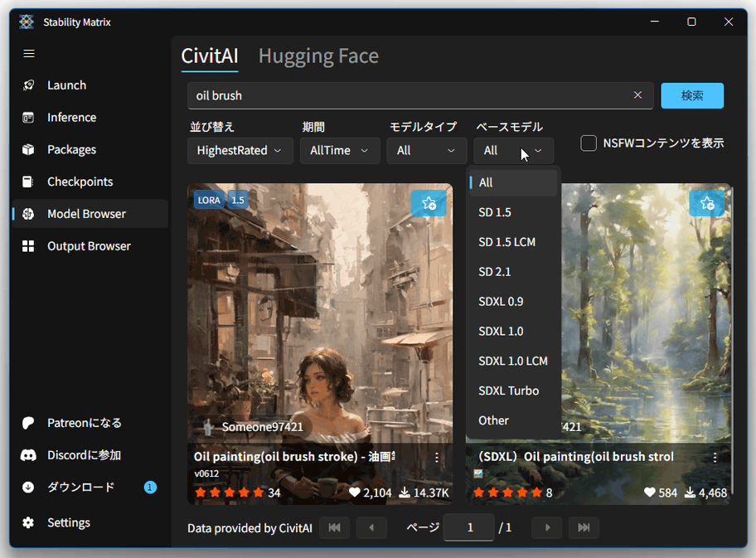
Task: Switch to the CivitAI tab
Action: tap(210, 56)
